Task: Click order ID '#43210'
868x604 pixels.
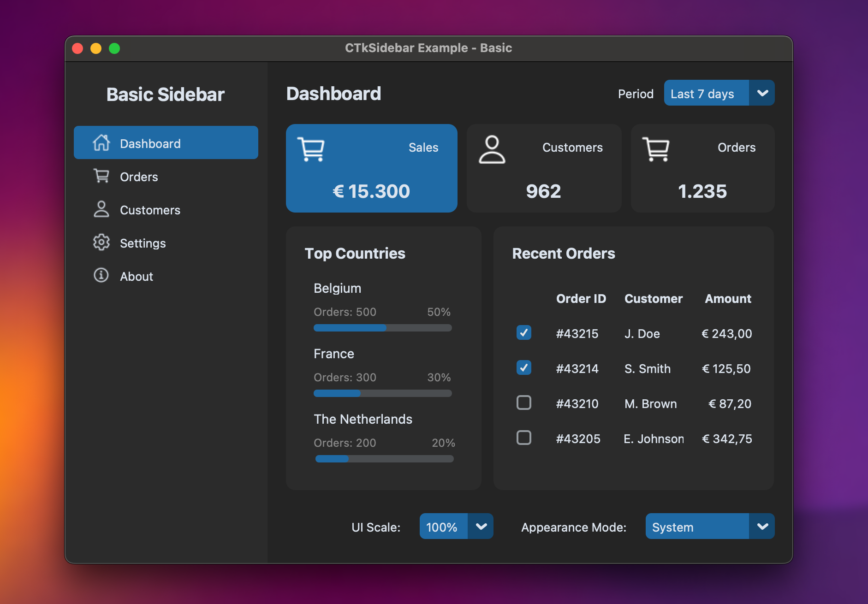Action: point(577,403)
